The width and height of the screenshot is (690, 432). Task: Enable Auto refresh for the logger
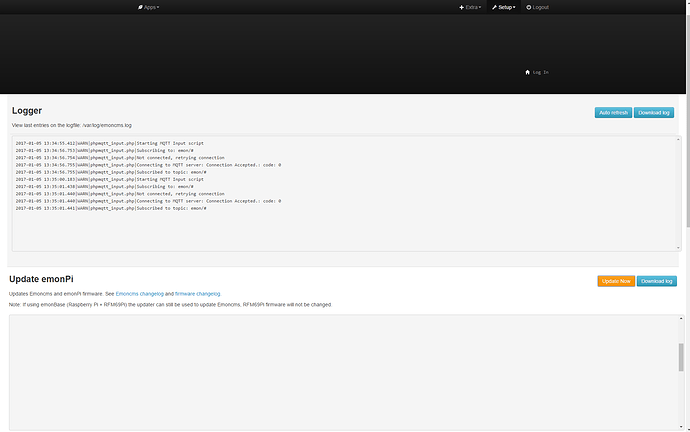(x=613, y=113)
